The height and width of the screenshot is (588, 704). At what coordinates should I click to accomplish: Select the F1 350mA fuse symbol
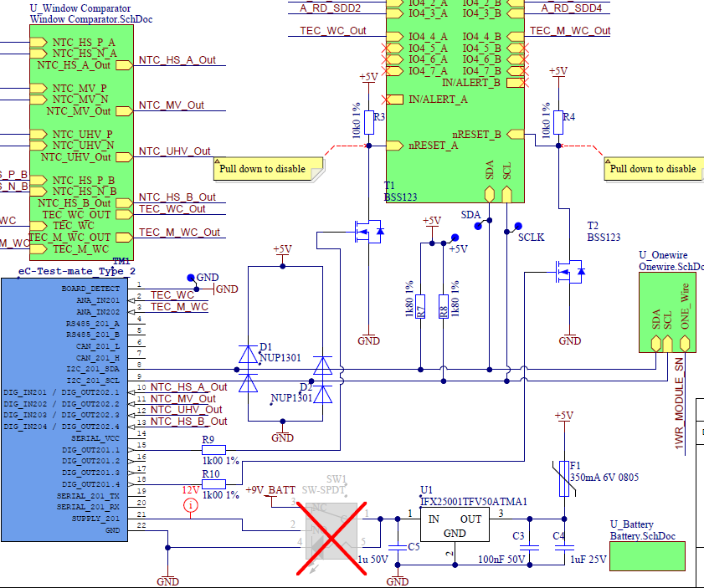click(x=564, y=478)
